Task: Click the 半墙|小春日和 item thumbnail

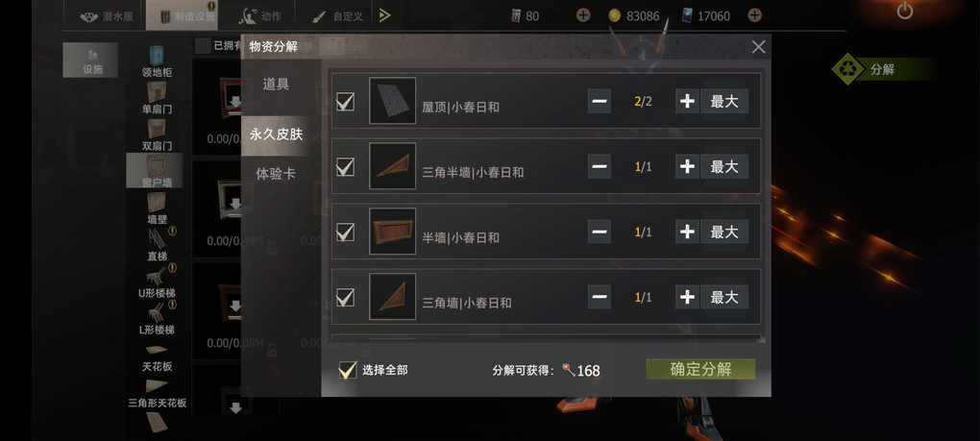Action: [393, 232]
